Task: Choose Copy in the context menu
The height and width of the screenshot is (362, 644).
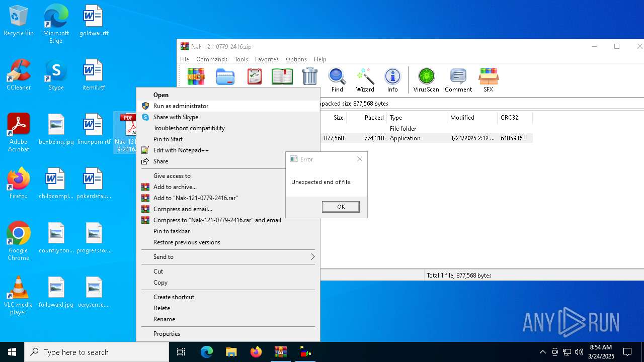Action: tap(228, 283)
